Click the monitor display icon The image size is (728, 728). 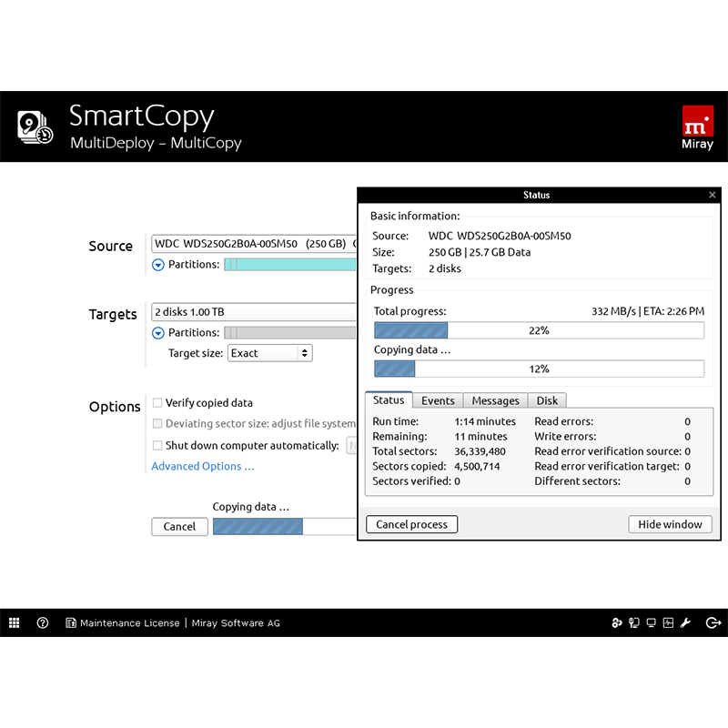[x=651, y=622]
